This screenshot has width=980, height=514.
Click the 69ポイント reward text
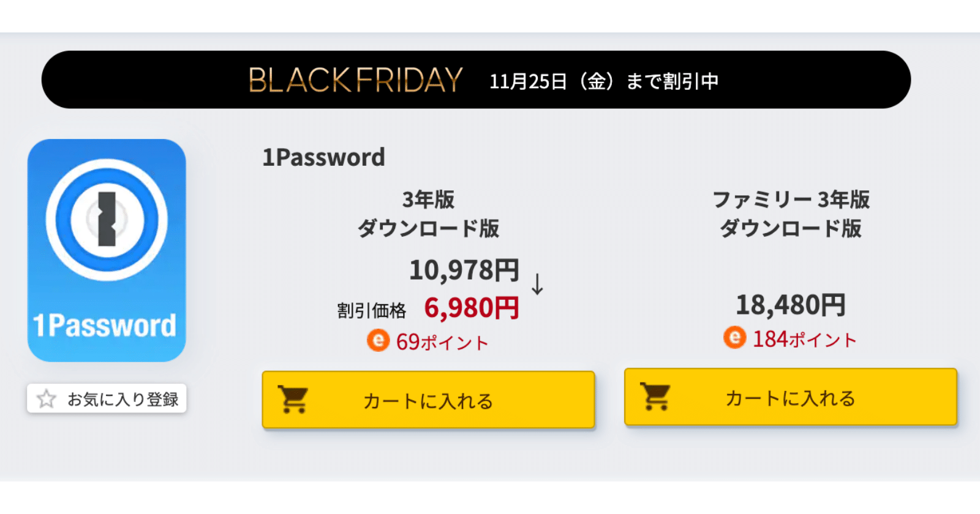[x=442, y=341]
